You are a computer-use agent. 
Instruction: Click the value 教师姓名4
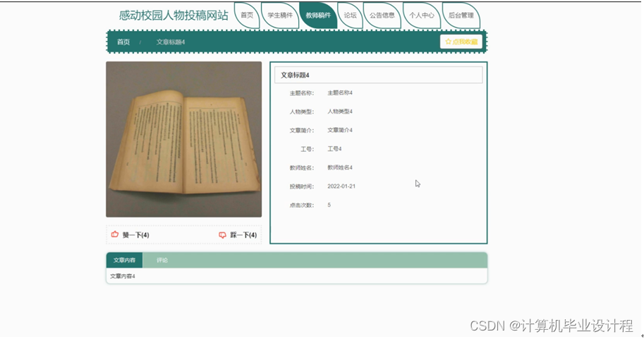coord(340,167)
